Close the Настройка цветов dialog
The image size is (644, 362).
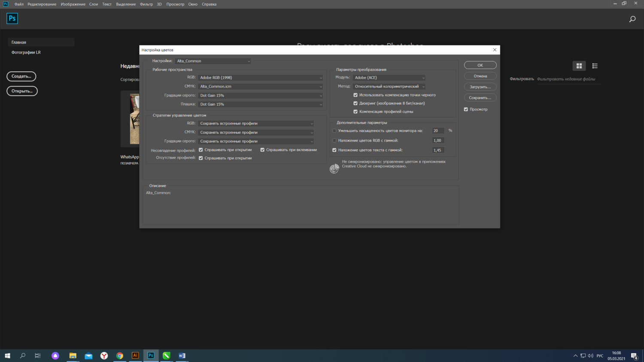pos(495,50)
